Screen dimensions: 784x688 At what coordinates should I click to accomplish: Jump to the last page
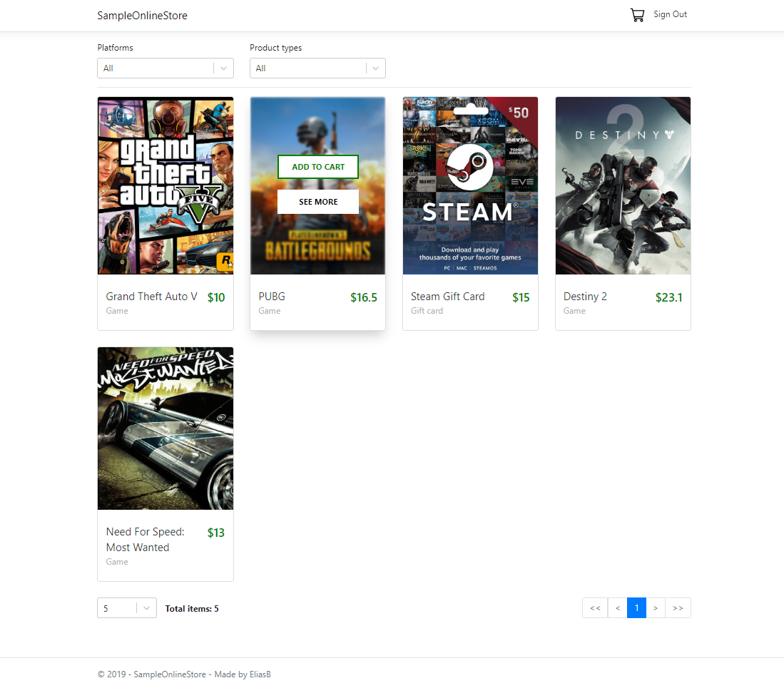coord(678,608)
